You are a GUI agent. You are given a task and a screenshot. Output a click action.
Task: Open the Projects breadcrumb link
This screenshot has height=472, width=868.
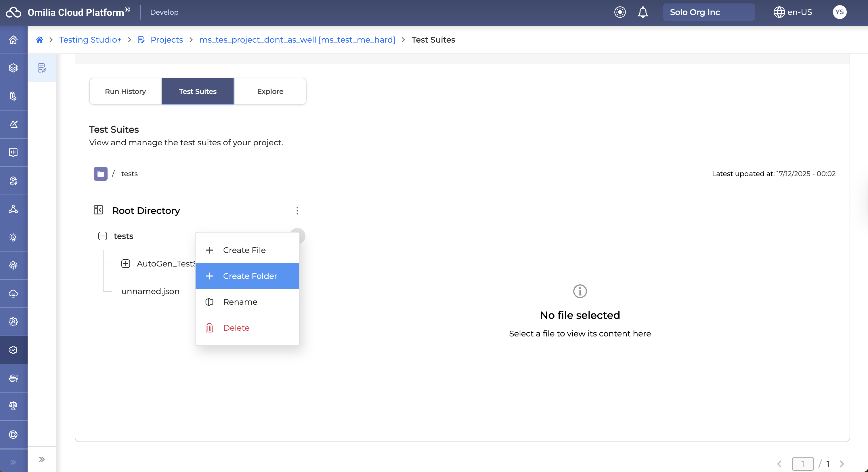coord(167,39)
